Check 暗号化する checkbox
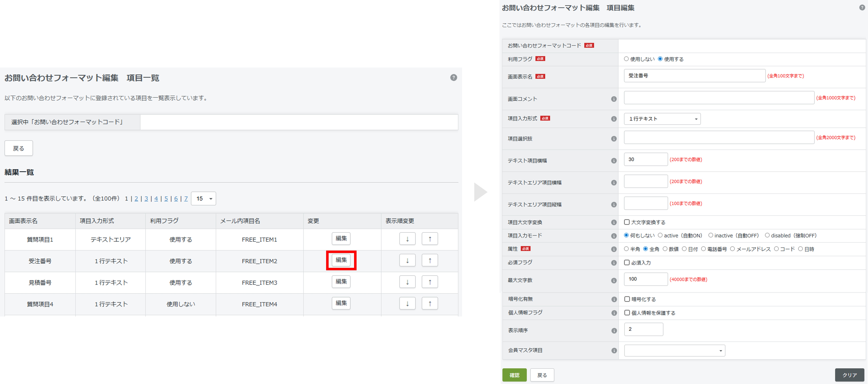Image resolution: width=868 pixels, height=384 pixels. (627, 299)
